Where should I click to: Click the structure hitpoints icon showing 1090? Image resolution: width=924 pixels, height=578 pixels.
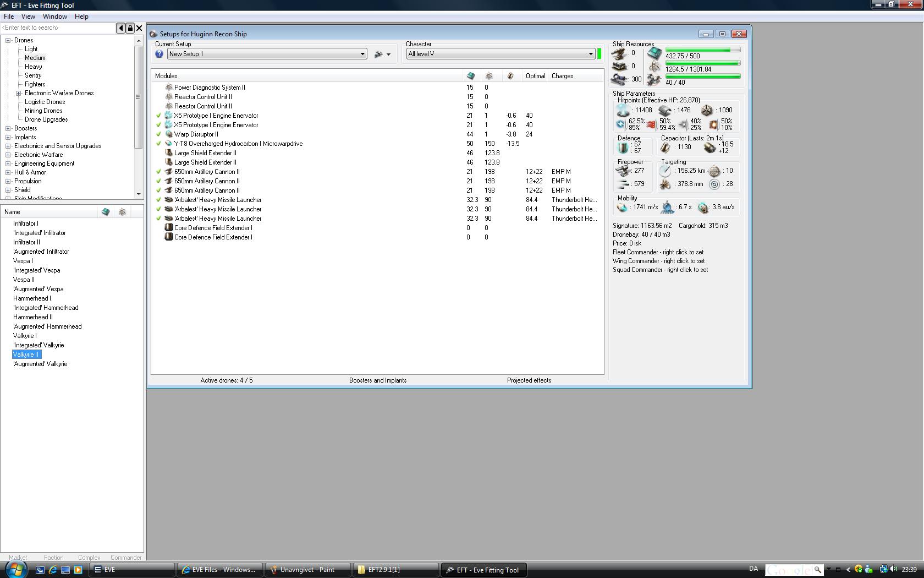707,110
